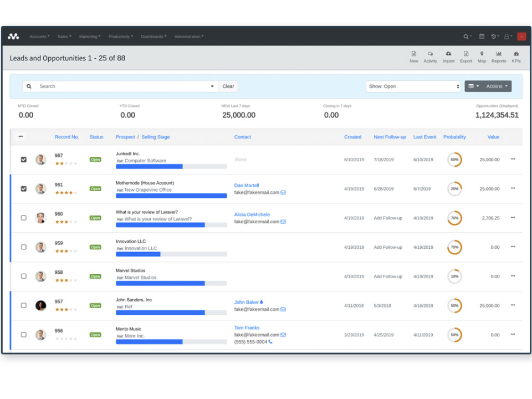Open the Sales menu
Screen dimensions: 532x399
[64, 36]
